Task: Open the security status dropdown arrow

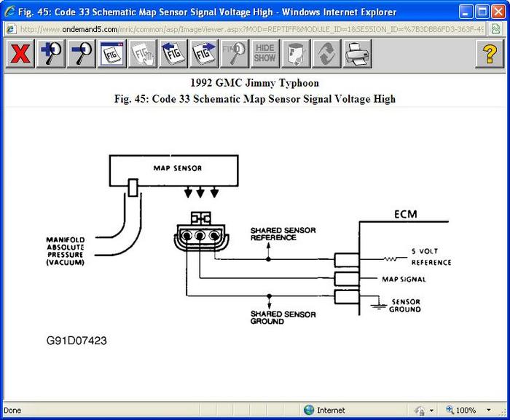Action: point(431,411)
